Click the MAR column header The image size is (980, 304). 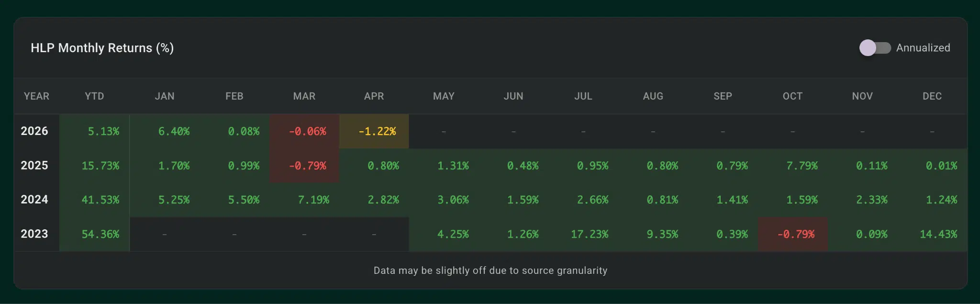[304, 96]
